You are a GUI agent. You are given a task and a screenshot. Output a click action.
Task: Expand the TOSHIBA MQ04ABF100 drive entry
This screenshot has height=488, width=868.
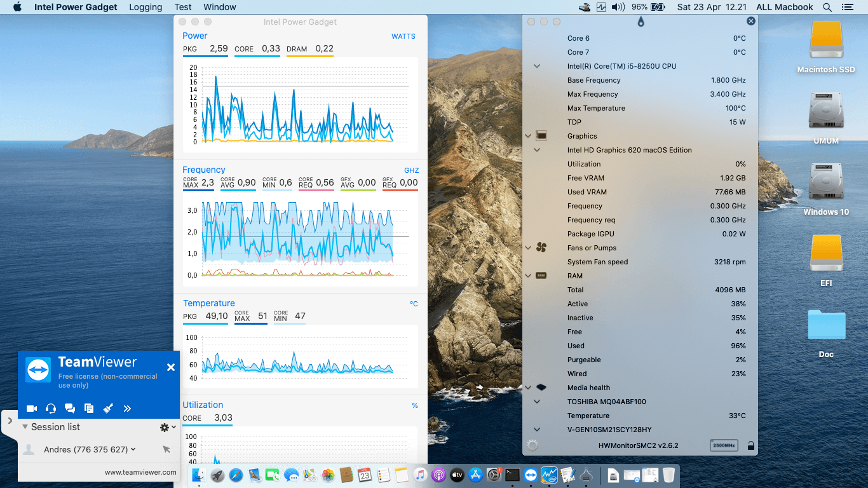click(x=537, y=401)
